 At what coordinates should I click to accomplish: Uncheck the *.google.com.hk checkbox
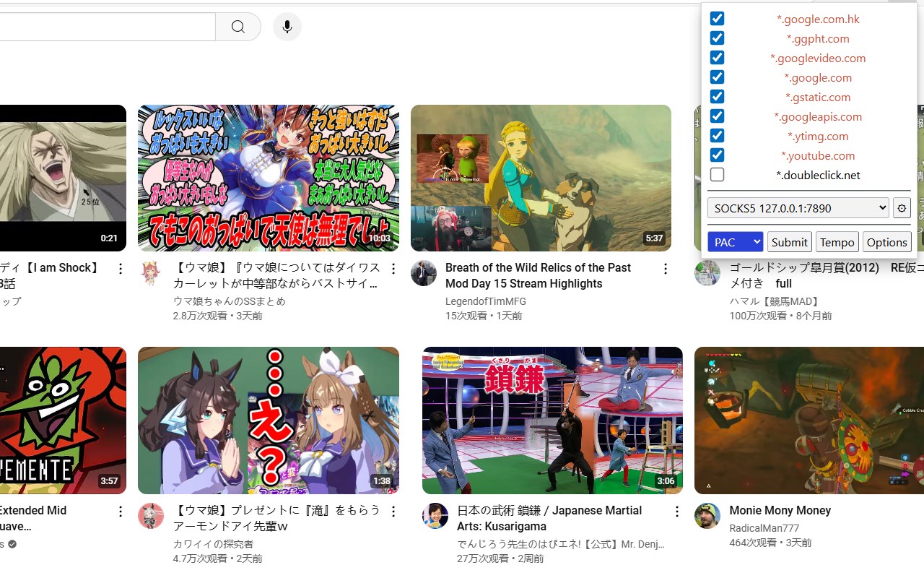717,18
